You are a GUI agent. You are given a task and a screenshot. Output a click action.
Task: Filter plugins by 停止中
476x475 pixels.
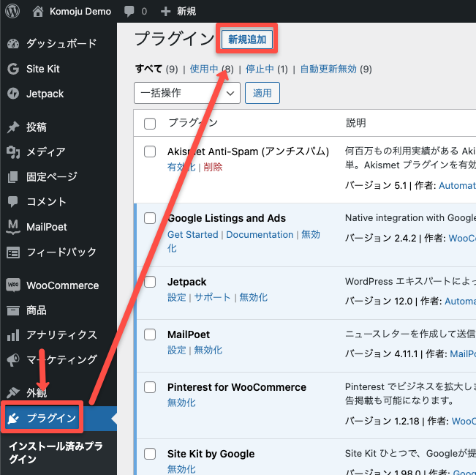(260, 69)
